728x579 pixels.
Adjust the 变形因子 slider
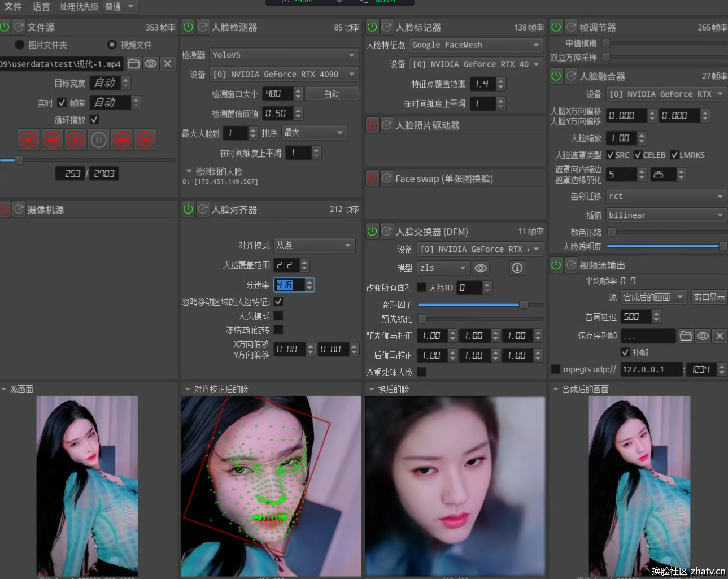pyautogui.click(x=481, y=304)
